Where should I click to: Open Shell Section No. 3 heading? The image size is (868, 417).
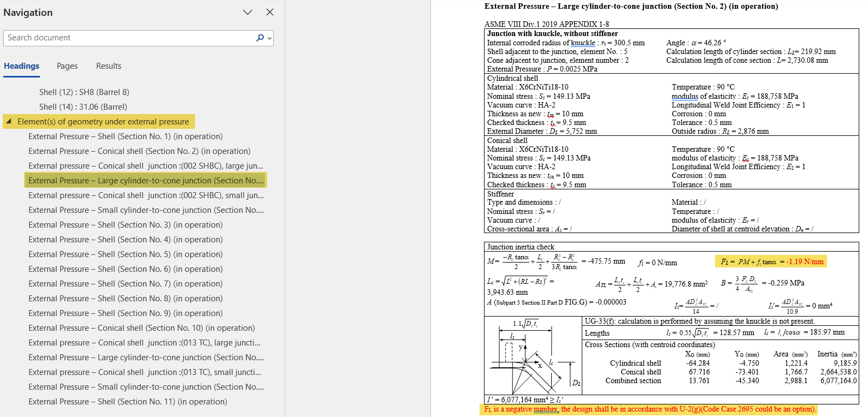[126, 225]
